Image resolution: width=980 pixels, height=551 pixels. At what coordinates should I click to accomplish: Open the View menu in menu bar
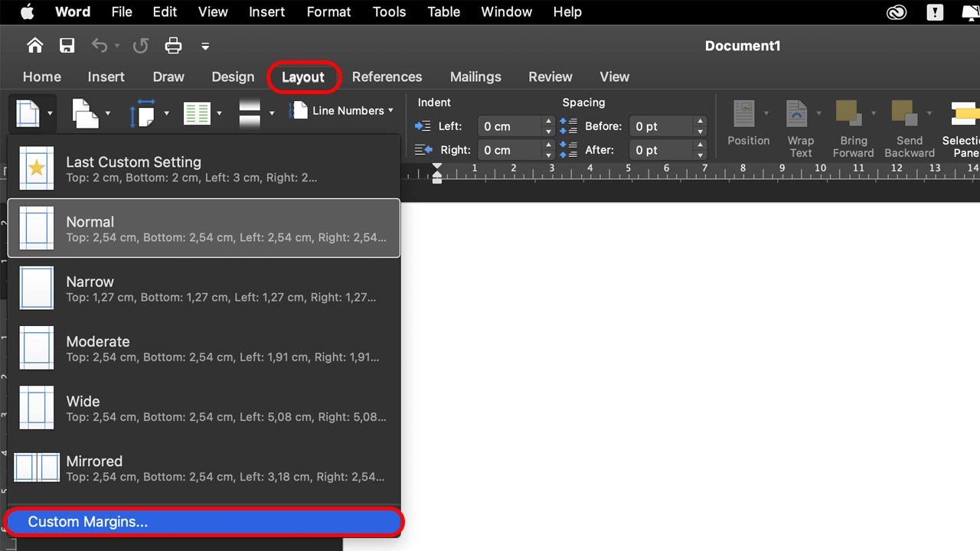[213, 11]
